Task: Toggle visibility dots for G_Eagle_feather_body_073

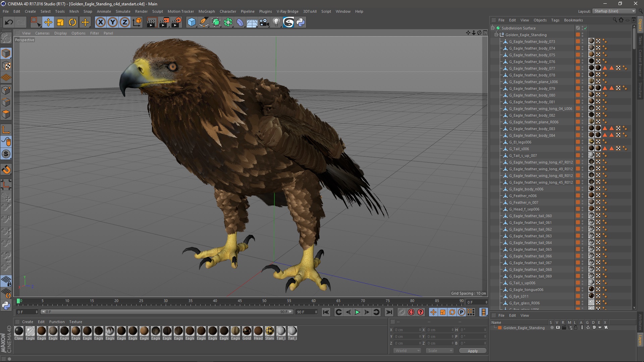Action: tap(583, 42)
